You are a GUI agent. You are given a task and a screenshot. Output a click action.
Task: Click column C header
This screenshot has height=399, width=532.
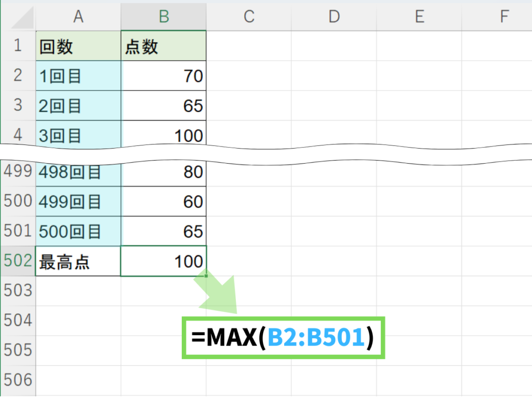pos(249,17)
